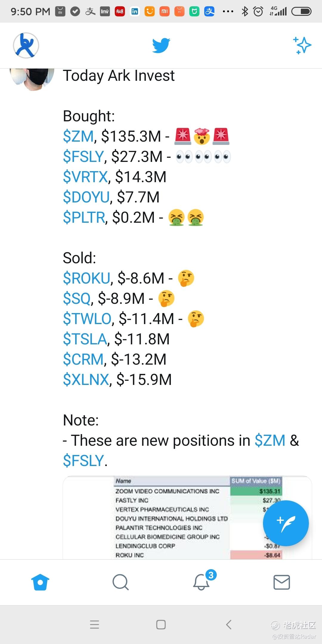Screen dimensions: 322x644
Task: Open the $ZM cashtag in Bought list
Action: pos(78,136)
